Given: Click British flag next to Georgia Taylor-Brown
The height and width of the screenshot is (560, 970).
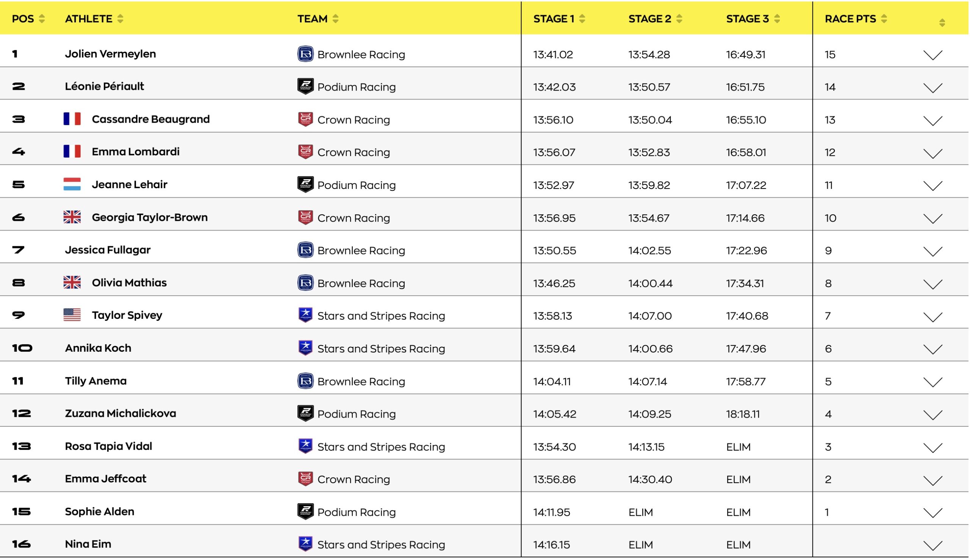Looking at the screenshot, I should [x=72, y=217].
